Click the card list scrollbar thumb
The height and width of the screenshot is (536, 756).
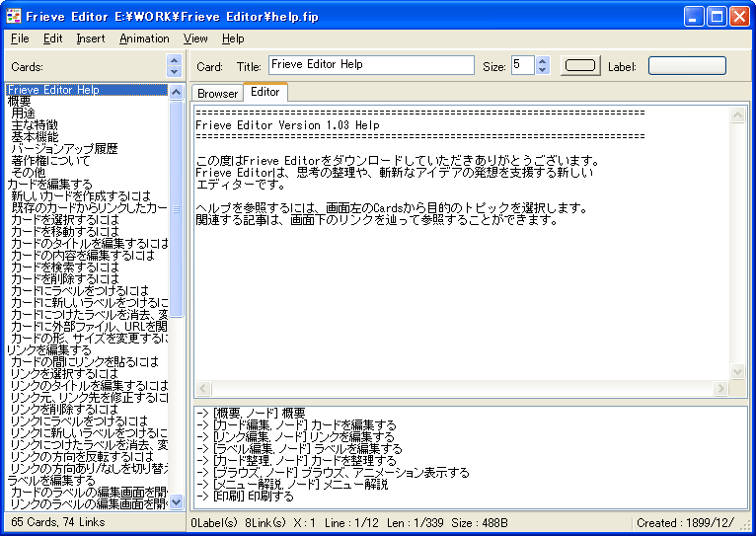click(x=177, y=209)
